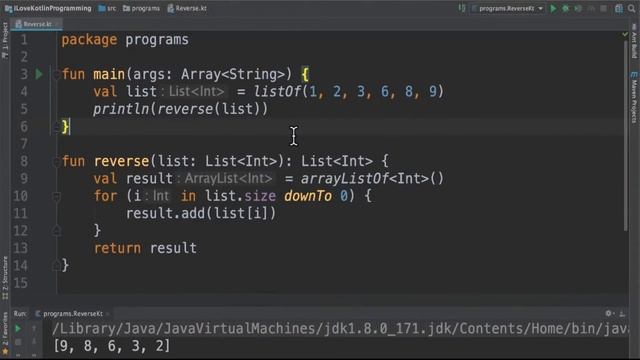Click the ILoveKotlinProgramming breadcrumb
Image resolution: width=640 pixels, height=360 pixels.
[x=48, y=8]
